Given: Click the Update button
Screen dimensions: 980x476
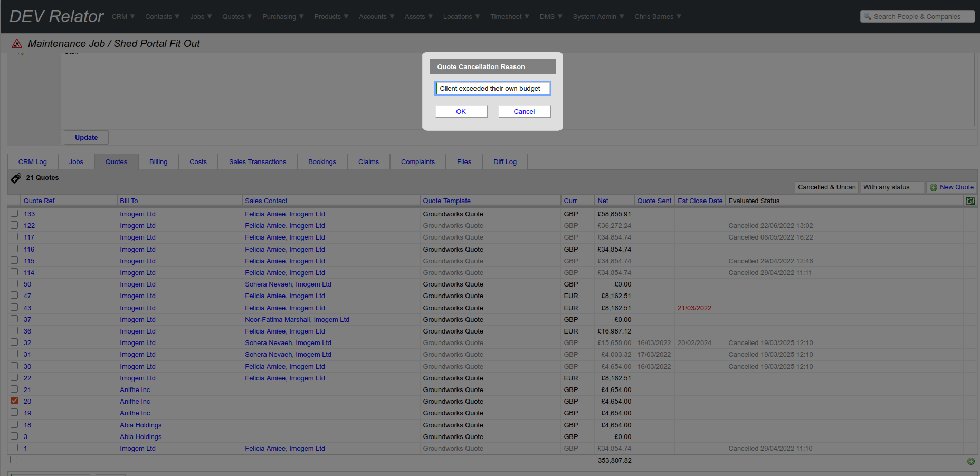Looking at the screenshot, I should [87, 138].
